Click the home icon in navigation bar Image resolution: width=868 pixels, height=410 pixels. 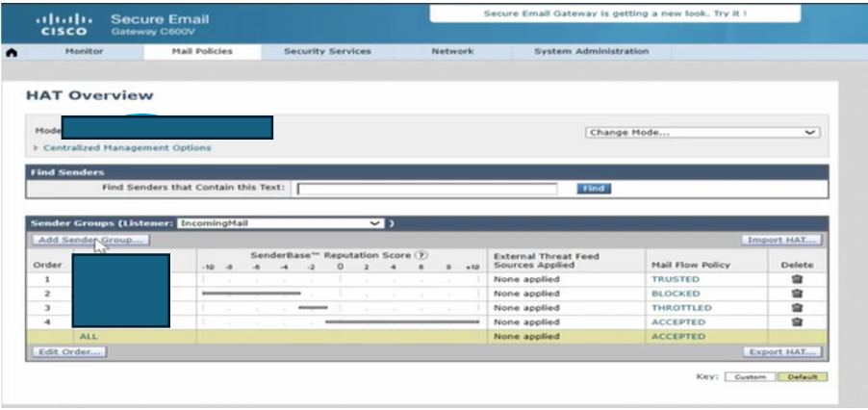coord(12,52)
